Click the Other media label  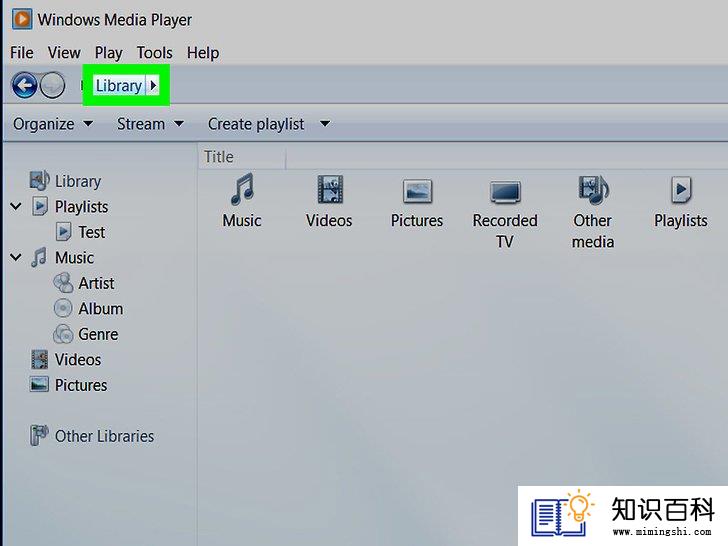(x=593, y=231)
